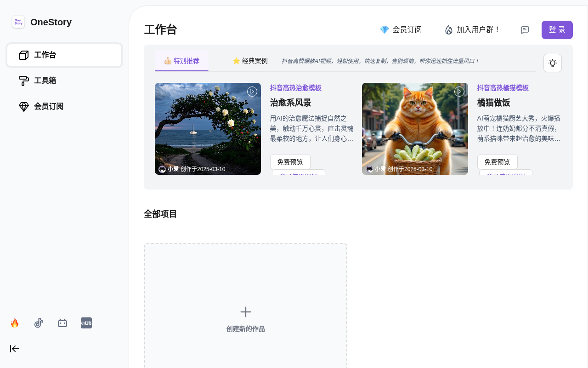Switch to the 经典案例 tab
This screenshot has height=368, width=588.
(x=250, y=61)
